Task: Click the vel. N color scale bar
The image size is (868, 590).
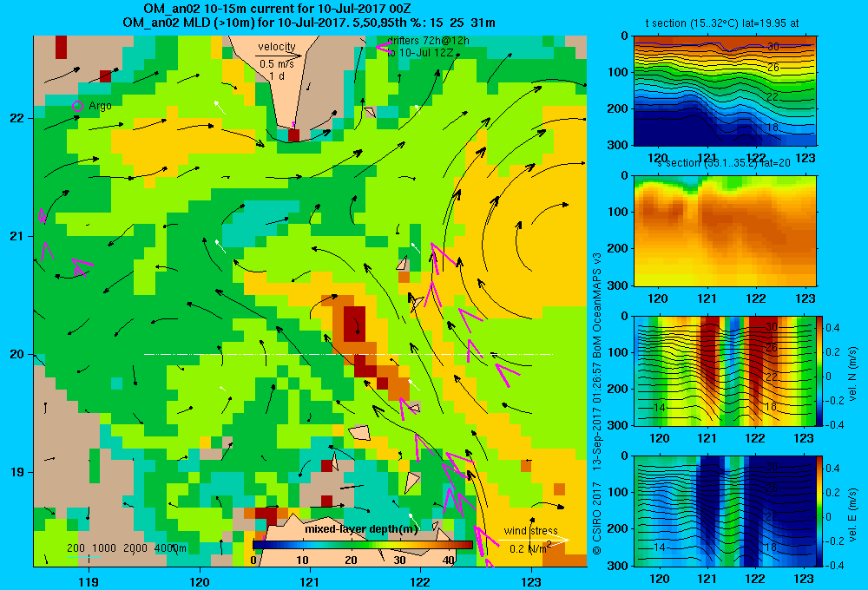Action: click(x=819, y=370)
